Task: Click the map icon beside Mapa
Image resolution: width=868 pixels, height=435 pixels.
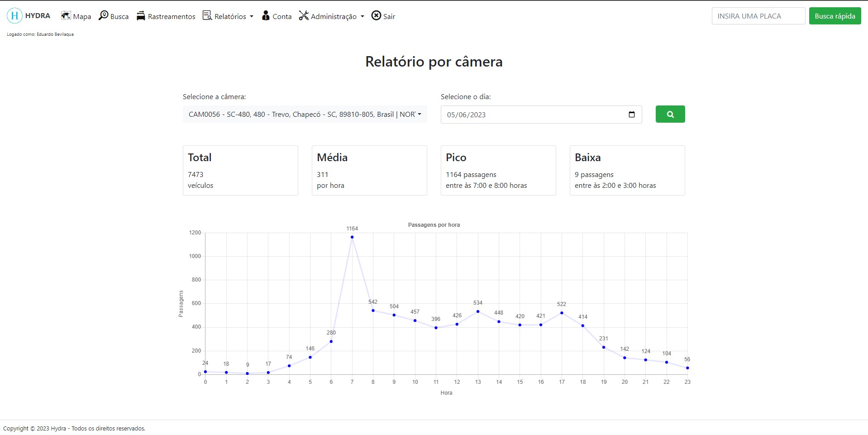Action: [66, 16]
